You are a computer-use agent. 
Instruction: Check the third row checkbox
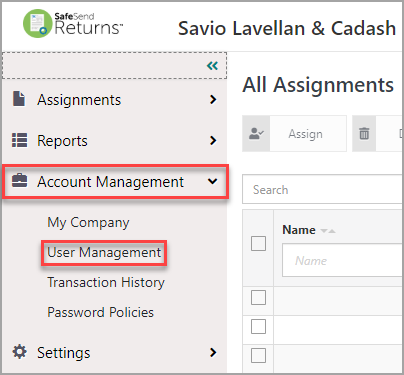[x=258, y=356]
